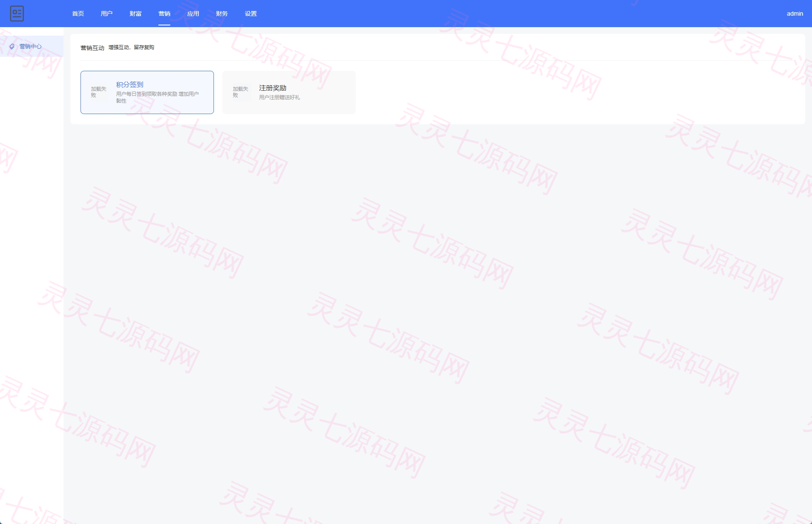Click the 营销互动 section heading
Screen dimensions: 812x524
tap(92, 48)
